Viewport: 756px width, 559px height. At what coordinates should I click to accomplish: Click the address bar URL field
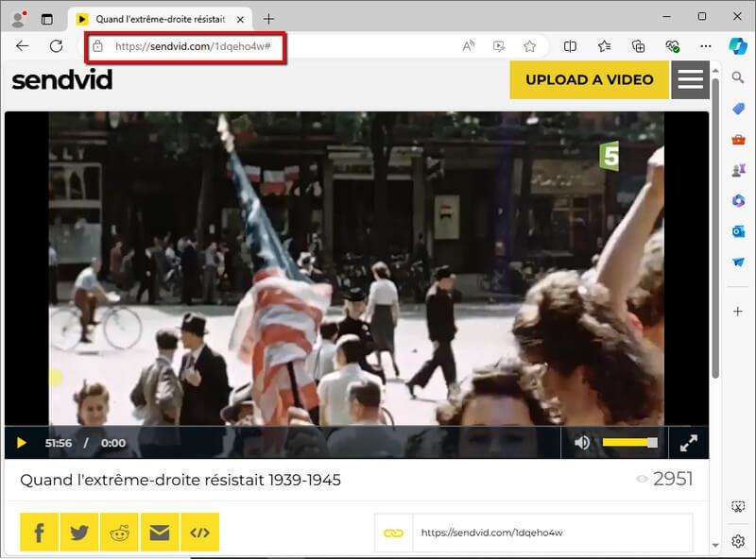193,46
